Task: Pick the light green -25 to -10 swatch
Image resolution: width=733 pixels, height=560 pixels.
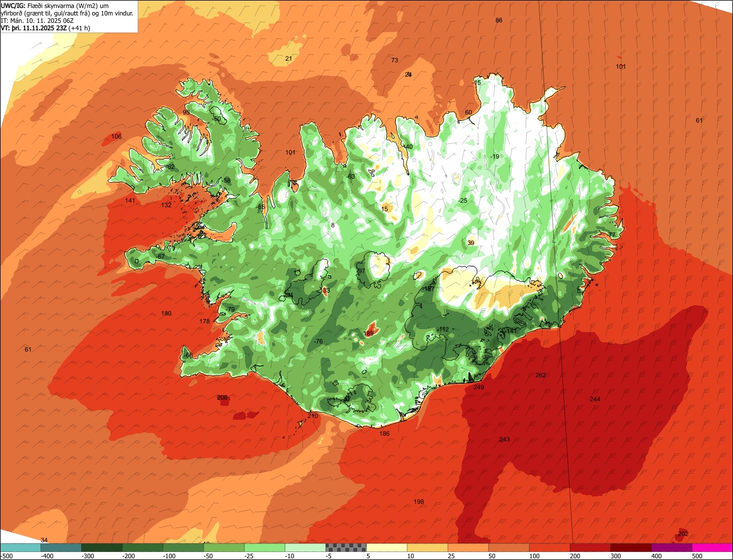Action: [265, 547]
